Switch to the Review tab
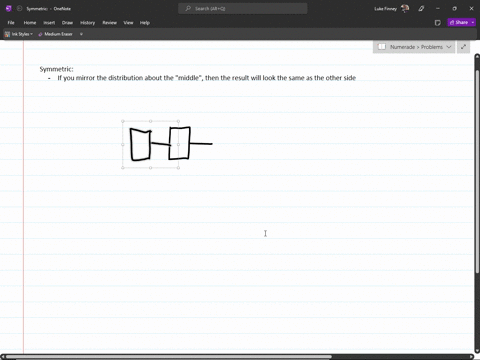Screen dimensions: 480x360 click(x=109, y=23)
